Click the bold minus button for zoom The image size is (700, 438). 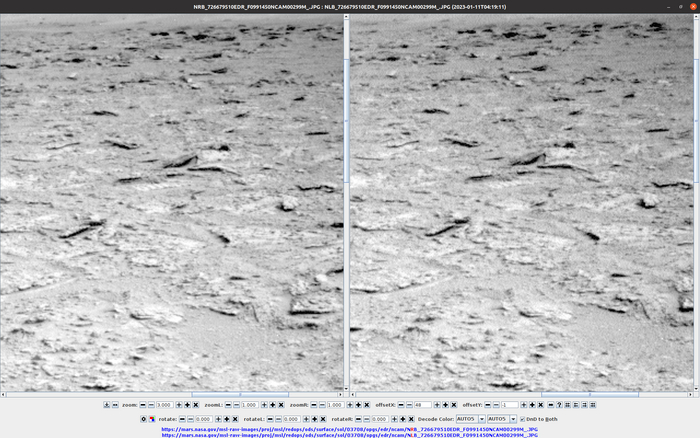(x=143, y=405)
